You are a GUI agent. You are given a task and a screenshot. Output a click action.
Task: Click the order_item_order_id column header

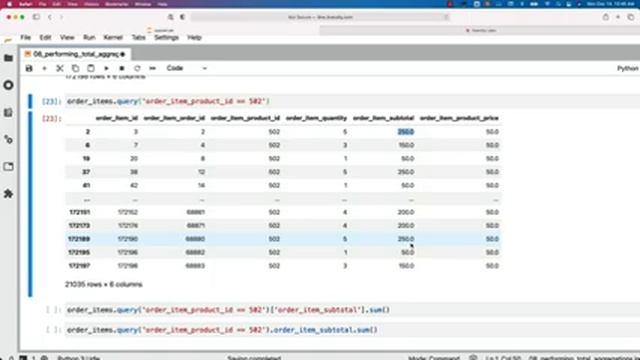pos(174,118)
